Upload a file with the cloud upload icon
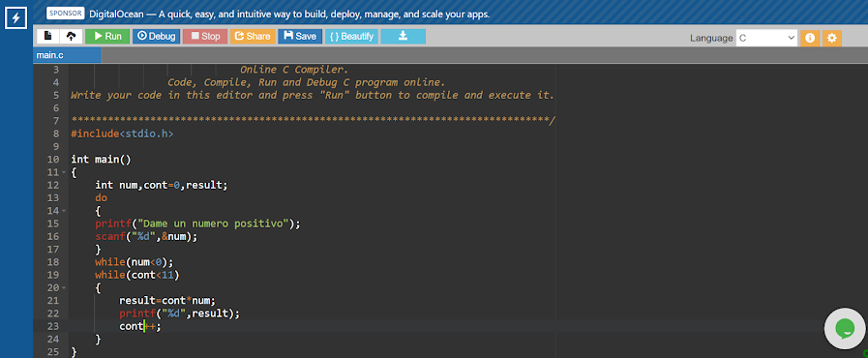 (x=71, y=36)
